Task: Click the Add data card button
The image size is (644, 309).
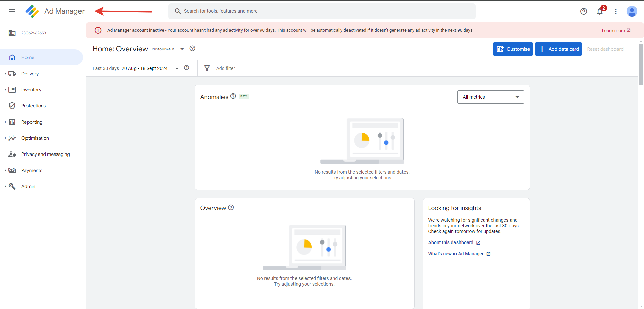Action: 558,49
